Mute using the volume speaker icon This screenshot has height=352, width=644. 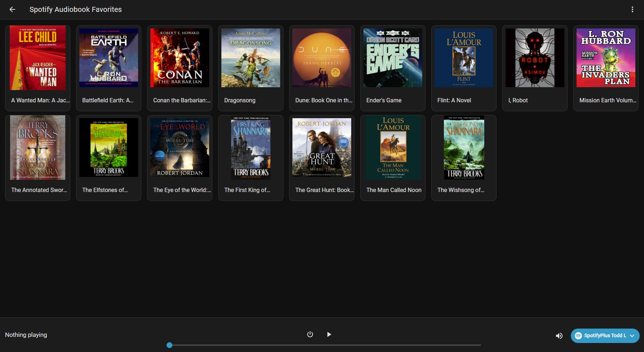[x=559, y=336]
